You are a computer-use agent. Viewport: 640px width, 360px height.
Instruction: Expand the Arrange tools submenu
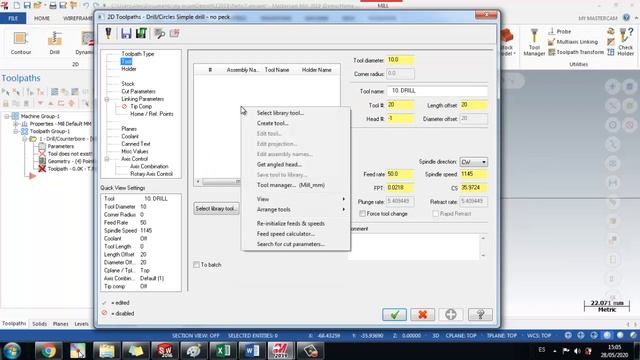pos(296,209)
